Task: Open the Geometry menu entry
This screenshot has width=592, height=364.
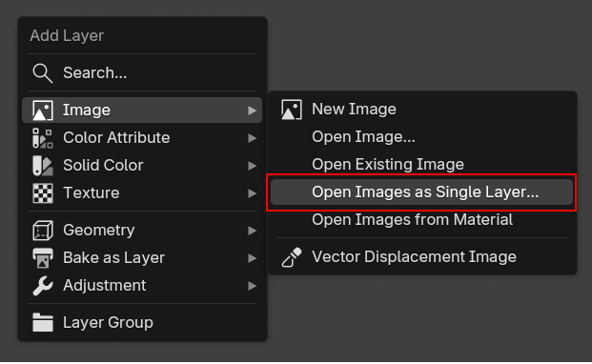Action: coord(142,231)
